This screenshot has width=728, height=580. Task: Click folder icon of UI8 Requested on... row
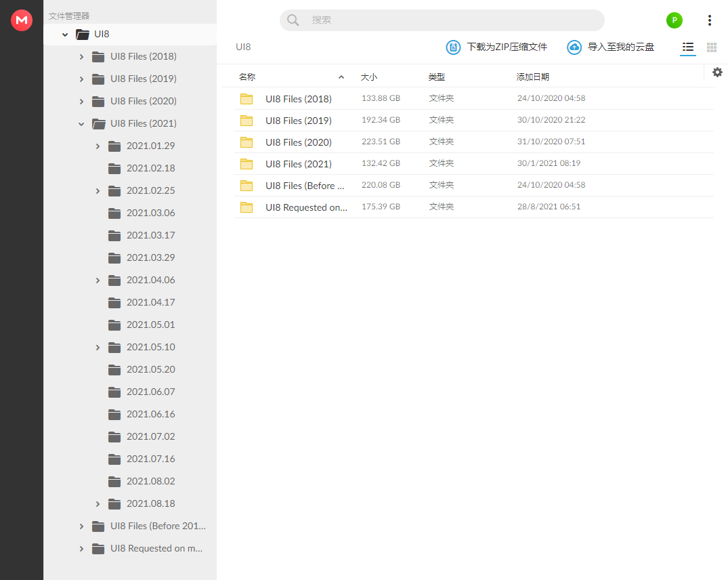coord(246,207)
